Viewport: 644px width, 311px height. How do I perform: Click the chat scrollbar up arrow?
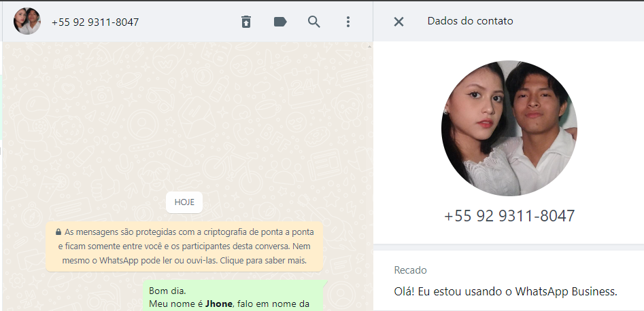[x=369, y=46]
